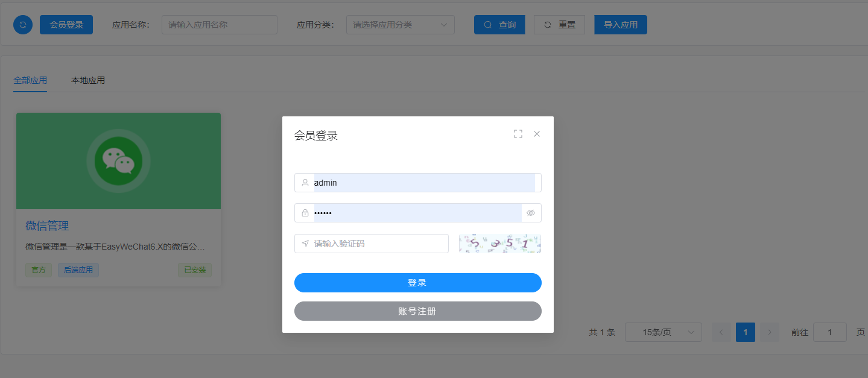
Task: Click the round refresh icon at top left
Action: point(23,25)
